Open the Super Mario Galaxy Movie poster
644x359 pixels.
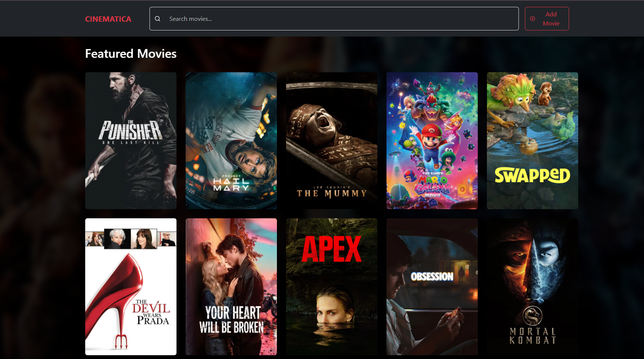click(432, 141)
